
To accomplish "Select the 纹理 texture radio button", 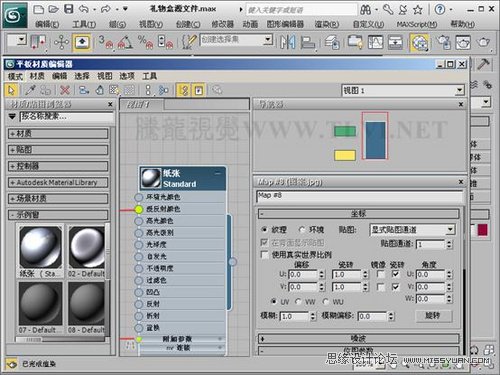I will [x=265, y=229].
